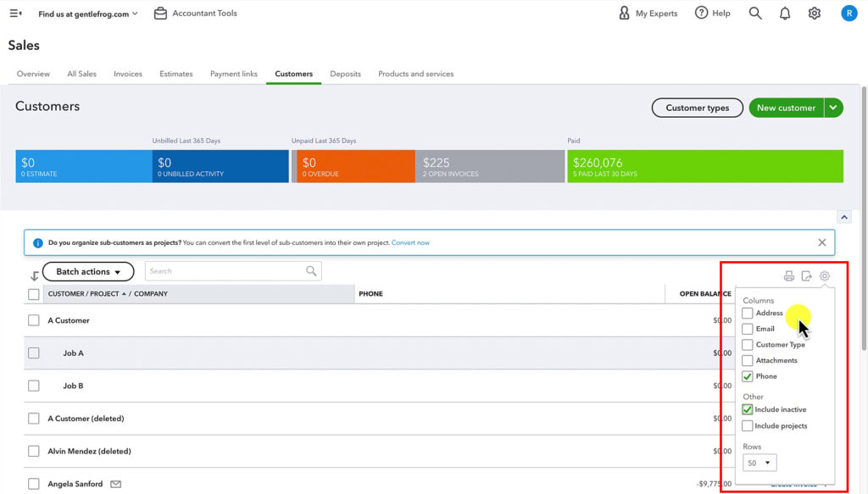
Task: Click the Paid green status bar
Action: 704,166
